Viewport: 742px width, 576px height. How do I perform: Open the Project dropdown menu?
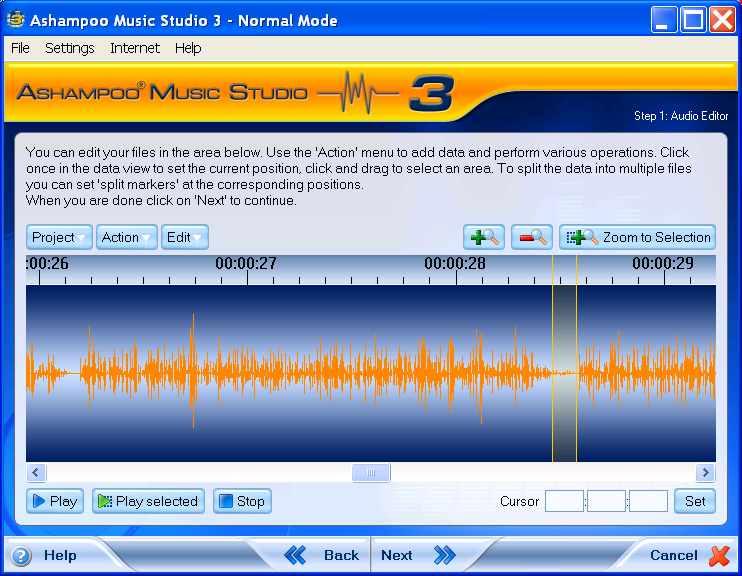(59, 237)
